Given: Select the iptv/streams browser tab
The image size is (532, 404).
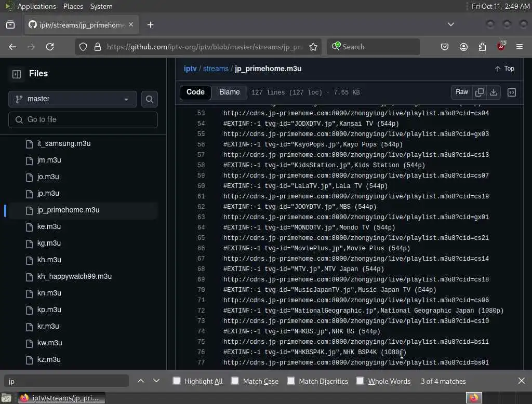Looking at the screenshot, I should click(x=82, y=25).
